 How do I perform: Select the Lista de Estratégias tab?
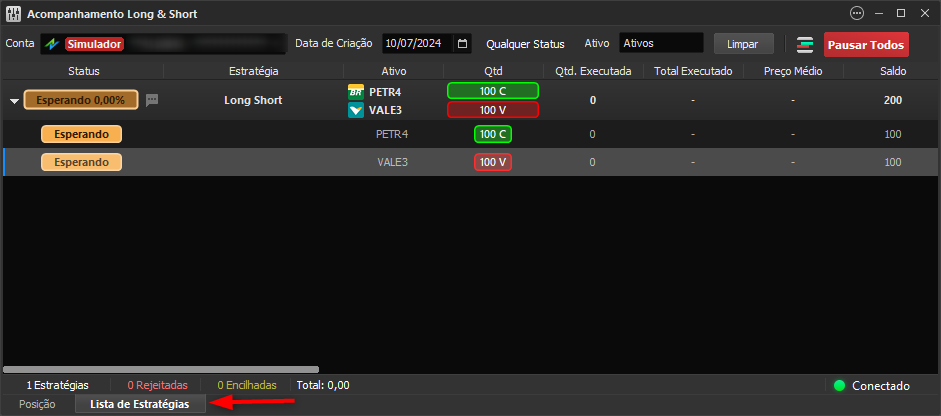[x=140, y=404]
